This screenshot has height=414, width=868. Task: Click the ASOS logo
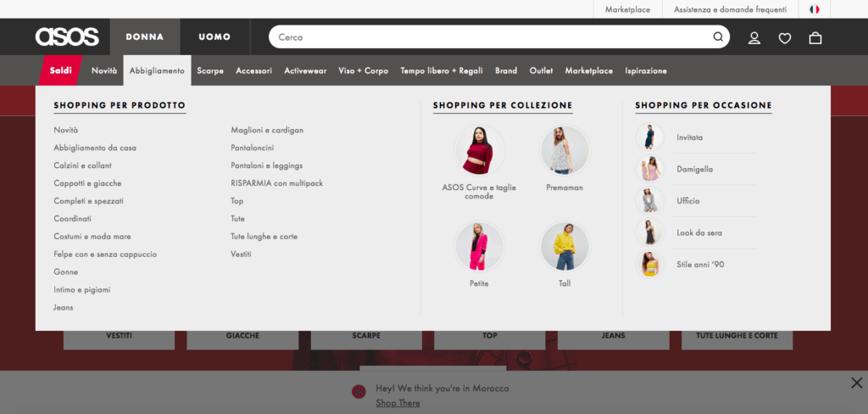coord(67,36)
